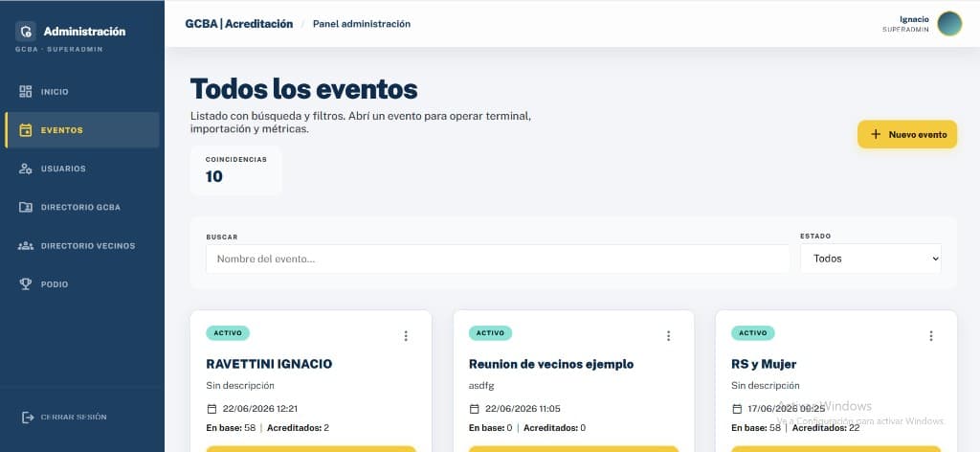Viewport: 980px width, 452px height.
Task: Click the date 22/06/2026 12:21
Action: tap(260, 409)
